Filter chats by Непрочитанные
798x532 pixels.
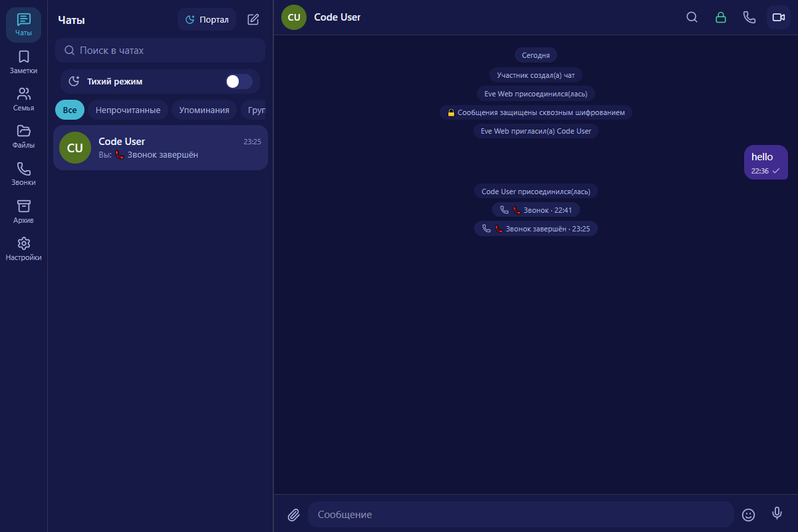[x=128, y=110]
